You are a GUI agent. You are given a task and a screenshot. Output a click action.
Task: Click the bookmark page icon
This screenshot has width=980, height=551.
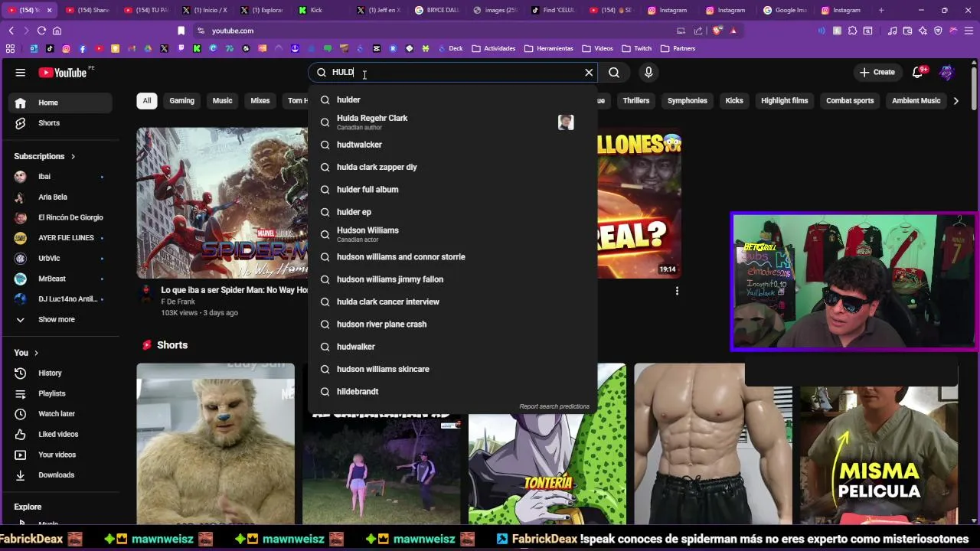point(181,31)
